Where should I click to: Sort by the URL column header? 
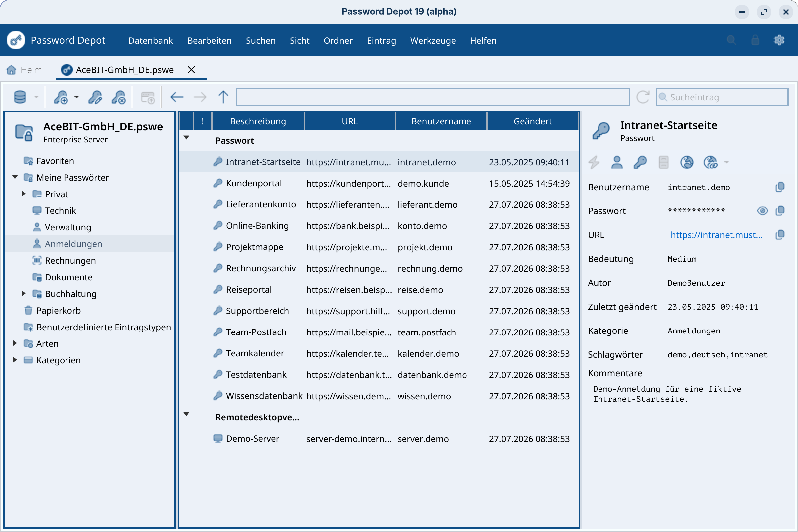350,121
